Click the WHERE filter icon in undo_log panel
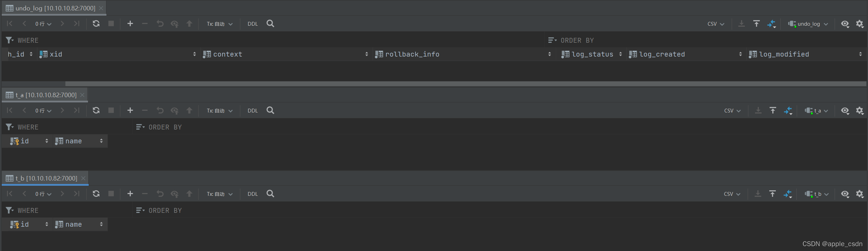The height and width of the screenshot is (251, 868). click(10, 40)
